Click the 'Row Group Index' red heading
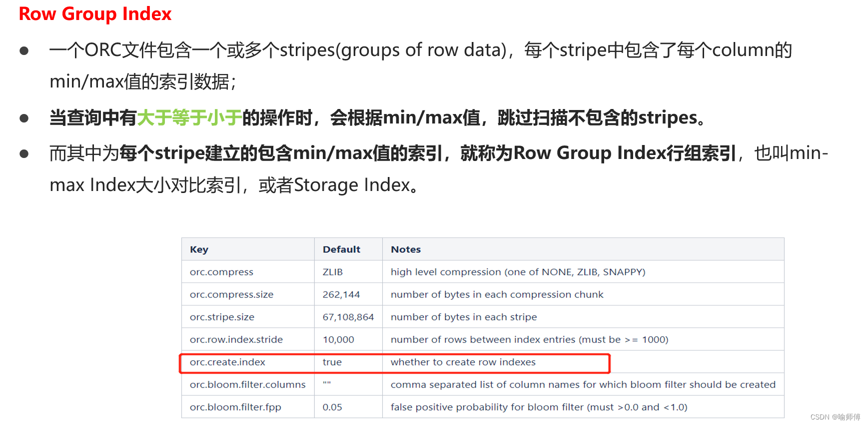Screen dimensions: 868x425 pos(95,14)
